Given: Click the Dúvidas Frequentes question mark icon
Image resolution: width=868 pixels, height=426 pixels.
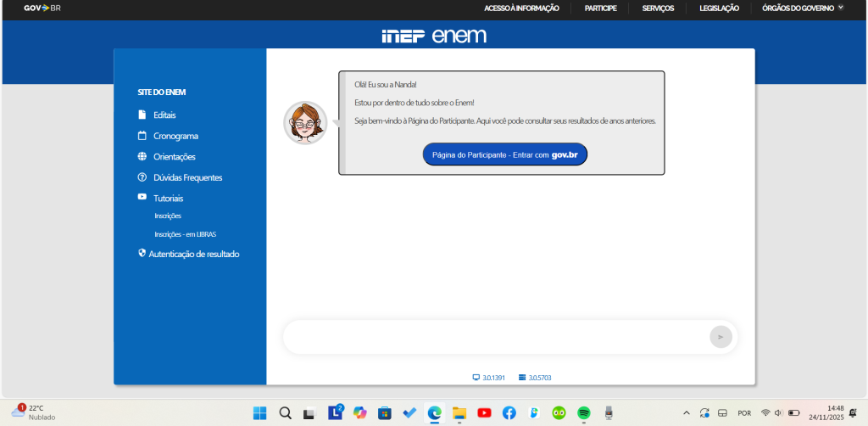Looking at the screenshot, I should [142, 177].
